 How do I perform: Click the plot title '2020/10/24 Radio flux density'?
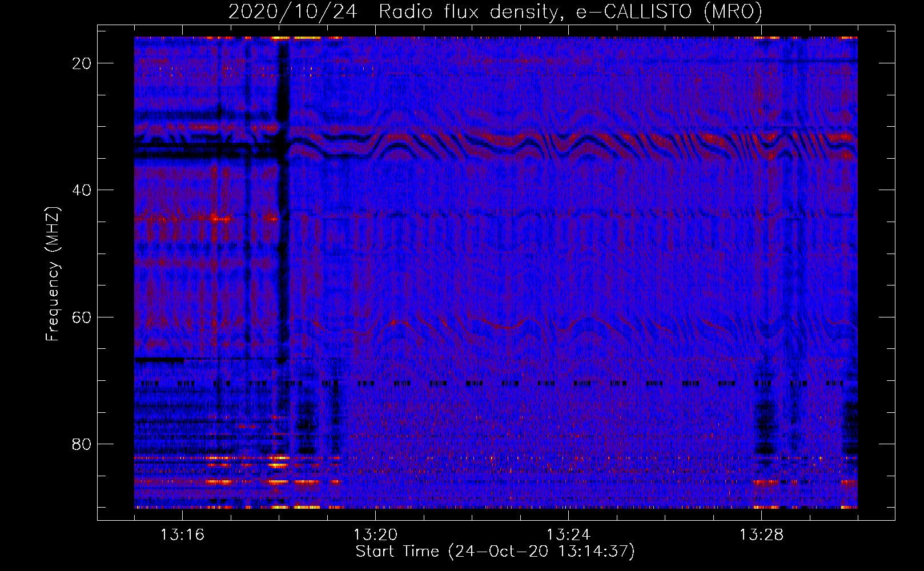(x=495, y=12)
